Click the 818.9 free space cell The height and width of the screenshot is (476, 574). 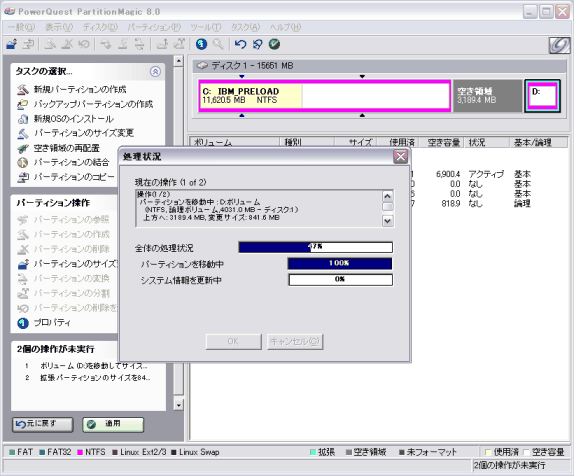(x=451, y=204)
